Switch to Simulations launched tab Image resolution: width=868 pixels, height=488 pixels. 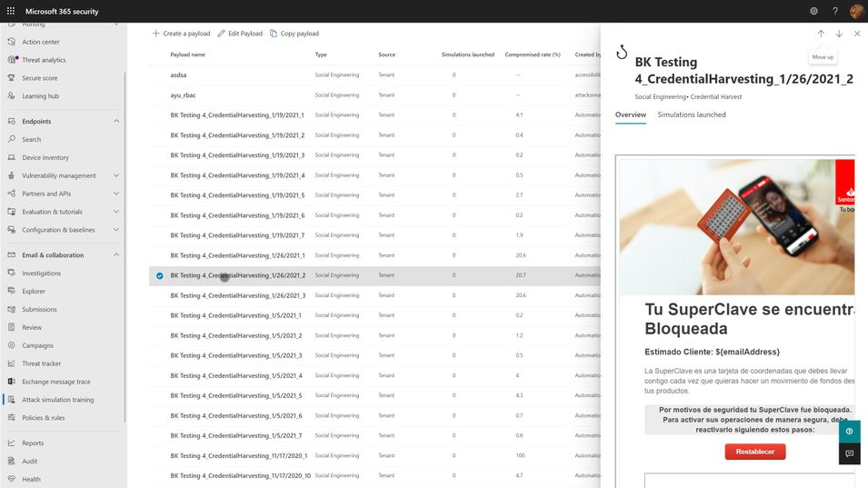click(692, 115)
